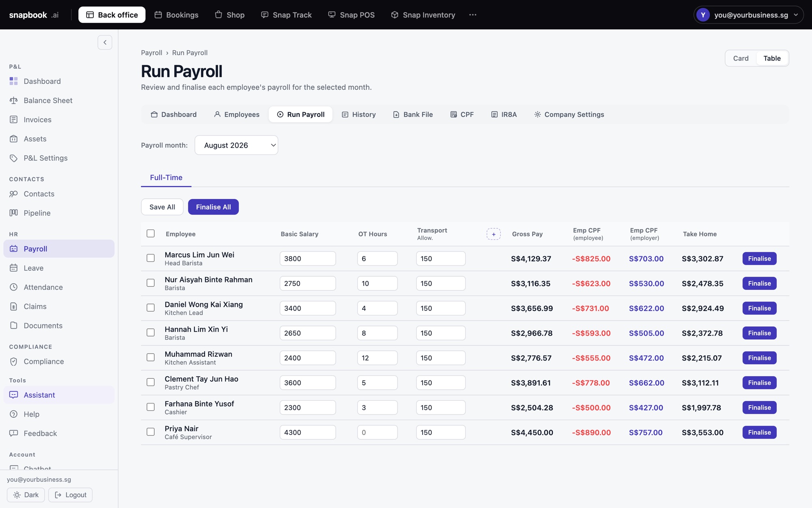The height and width of the screenshot is (508, 812).
Task: Tick the checkbox for Nur Aisyah Binte Rahman
Action: tap(151, 283)
